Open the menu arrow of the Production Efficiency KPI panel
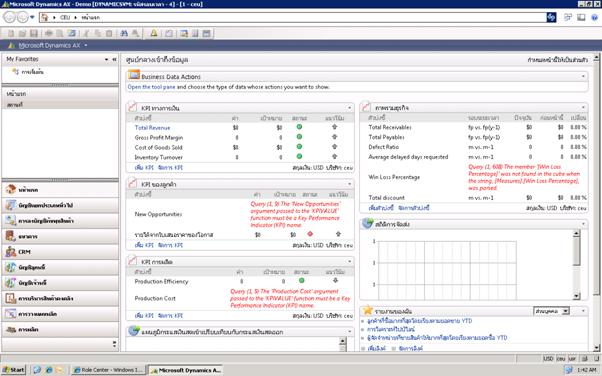Screen dimensions: 602x376 coord(349,262)
